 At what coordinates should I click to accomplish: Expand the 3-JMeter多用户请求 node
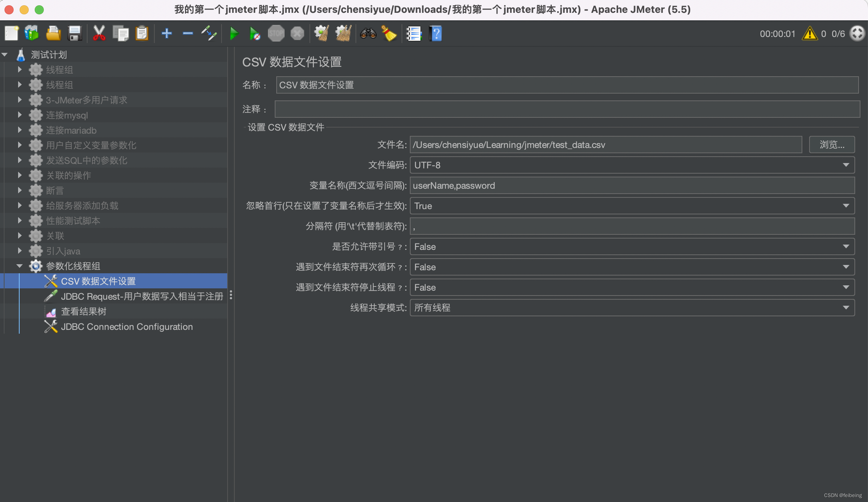[x=20, y=100]
